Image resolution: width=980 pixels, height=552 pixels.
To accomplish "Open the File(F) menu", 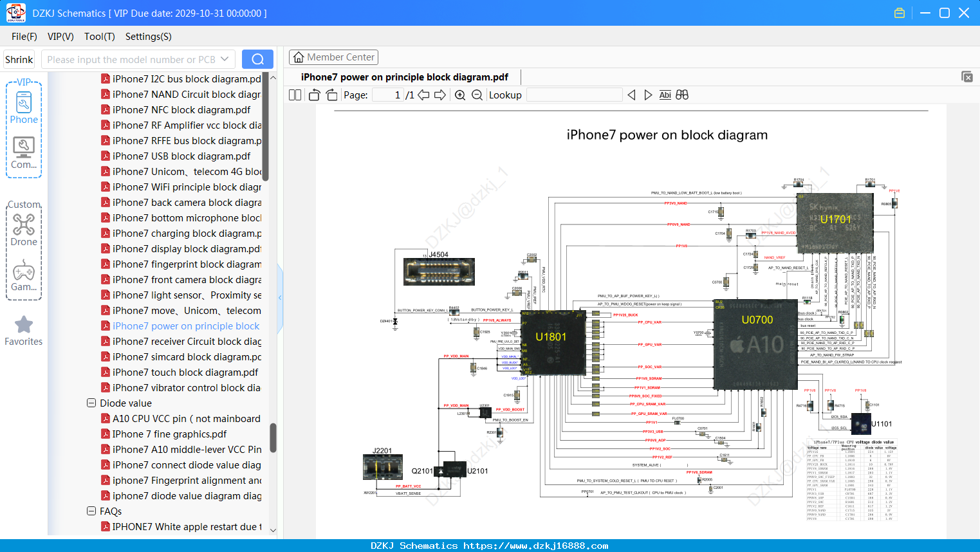I will tap(24, 37).
